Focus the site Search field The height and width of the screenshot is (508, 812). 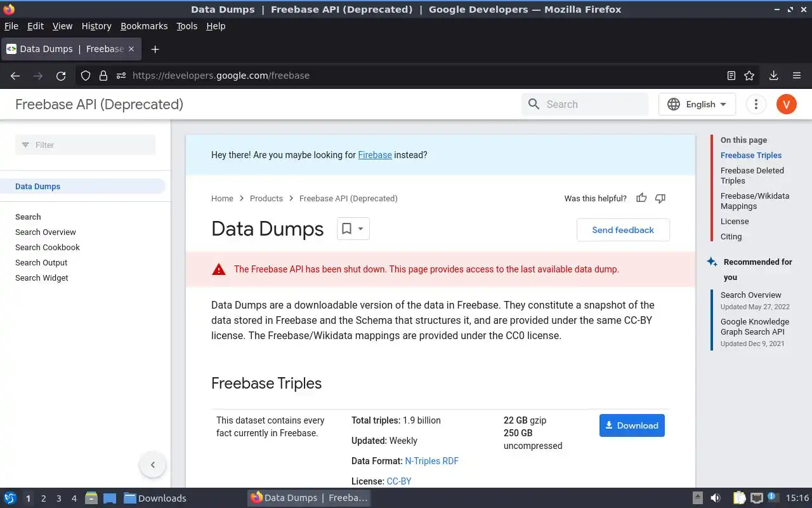point(585,104)
